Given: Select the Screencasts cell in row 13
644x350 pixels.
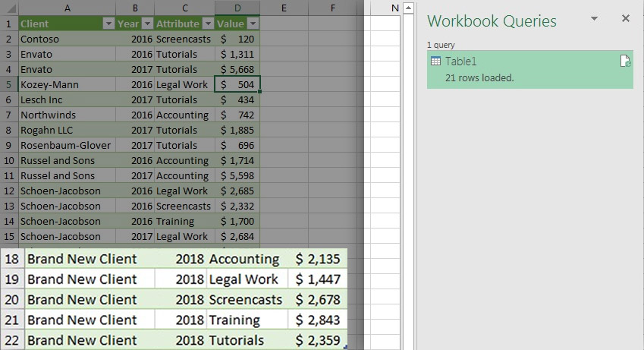Looking at the screenshot, I should (x=184, y=206).
